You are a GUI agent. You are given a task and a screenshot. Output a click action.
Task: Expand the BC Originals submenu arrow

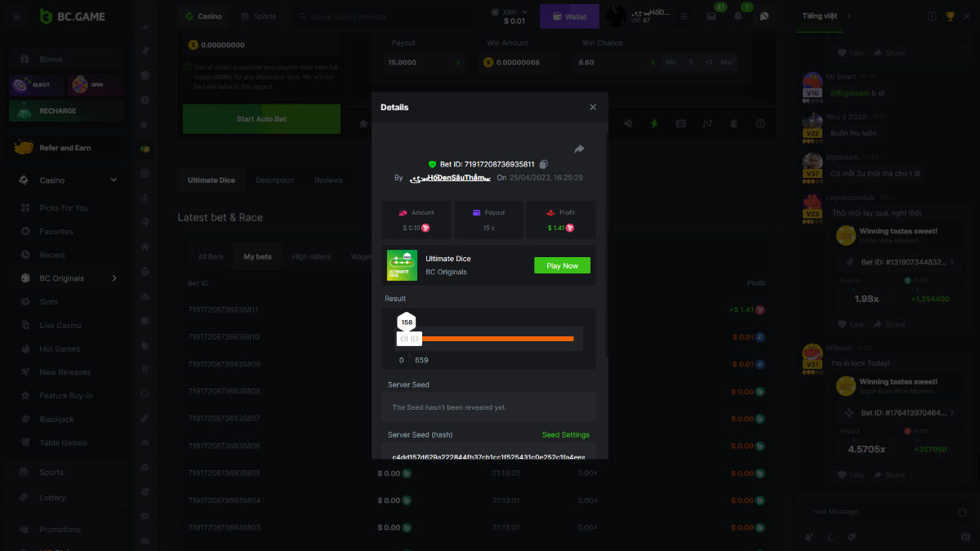114,278
